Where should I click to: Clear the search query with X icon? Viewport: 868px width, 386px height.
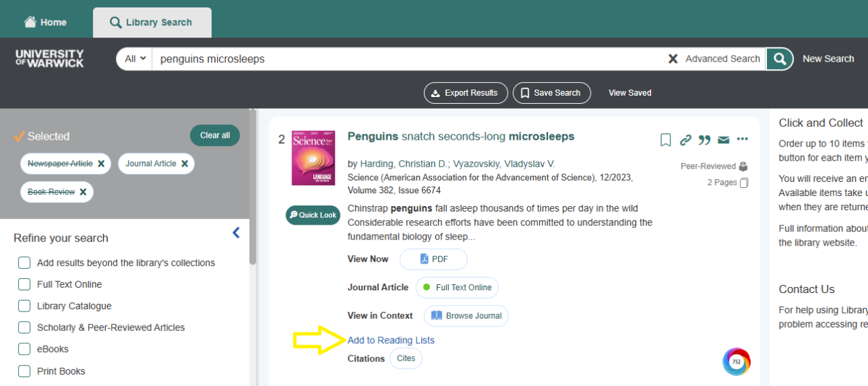pos(673,59)
